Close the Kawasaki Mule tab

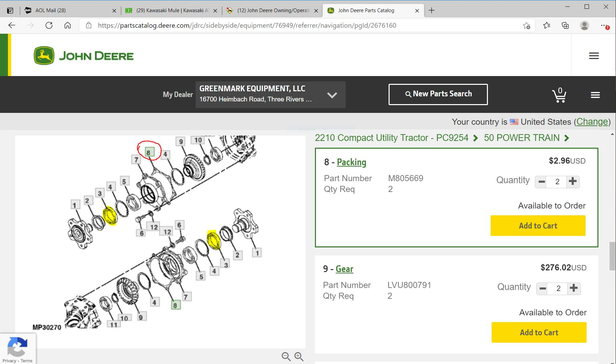[x=215, y=10]
